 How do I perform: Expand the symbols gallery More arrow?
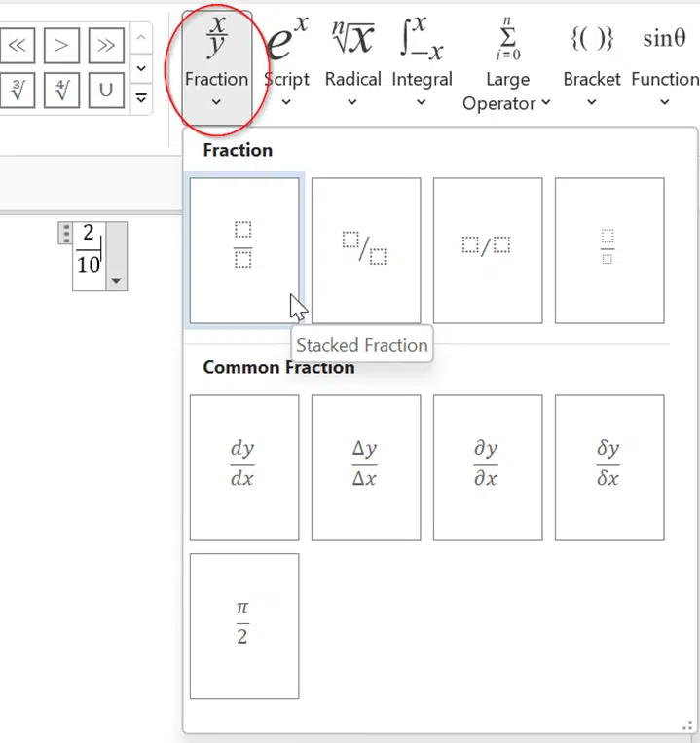coord(141,98)
